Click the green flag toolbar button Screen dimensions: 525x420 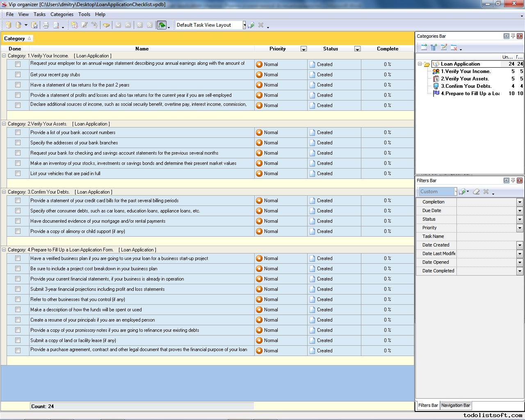[x=162, y=25]
